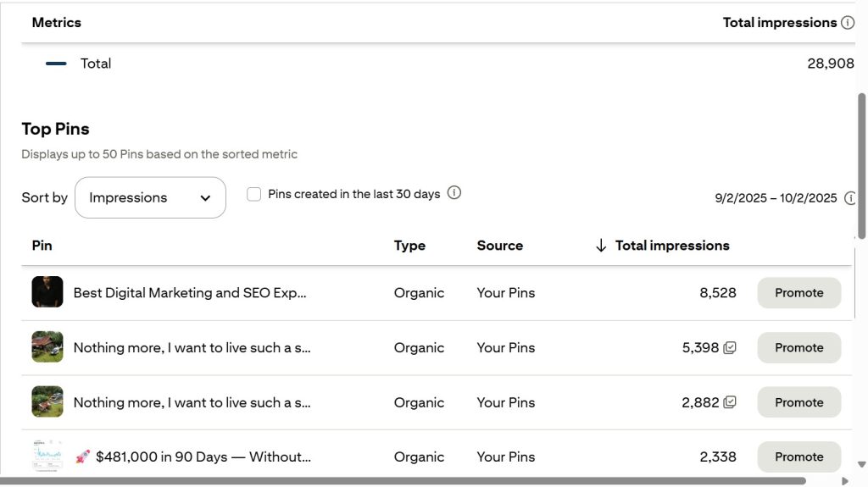Click chart thumbnail of $481,000 pin
868x487 pixels.
tap(47, 456)
